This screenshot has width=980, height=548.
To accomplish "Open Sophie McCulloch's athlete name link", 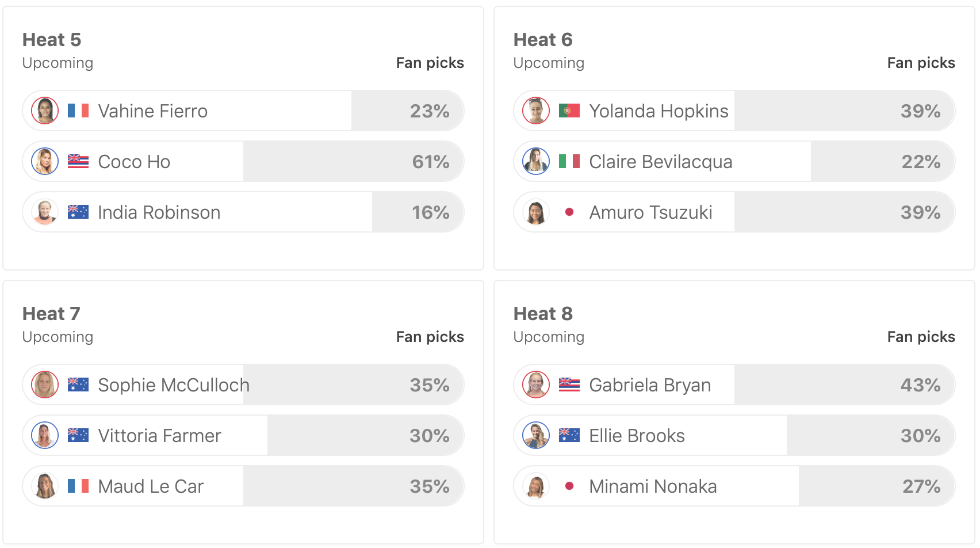I will [173, 385].
